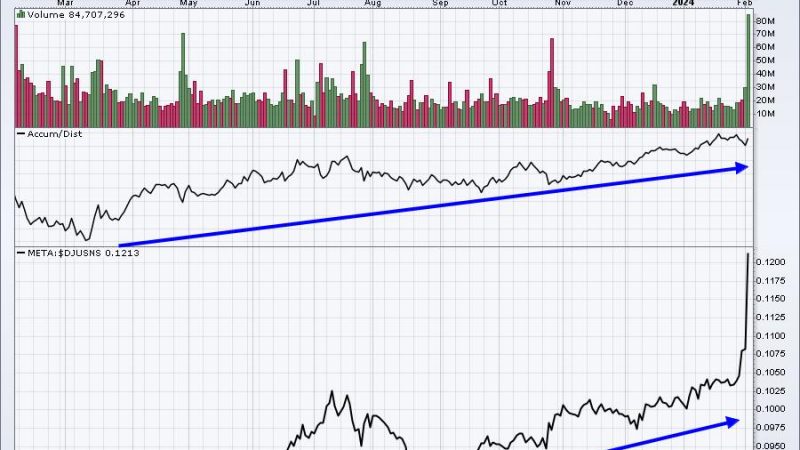Click the 10M volume axis value
This screenshot has height=450, width=800.
pyautogui.click(x=765, y=113)
